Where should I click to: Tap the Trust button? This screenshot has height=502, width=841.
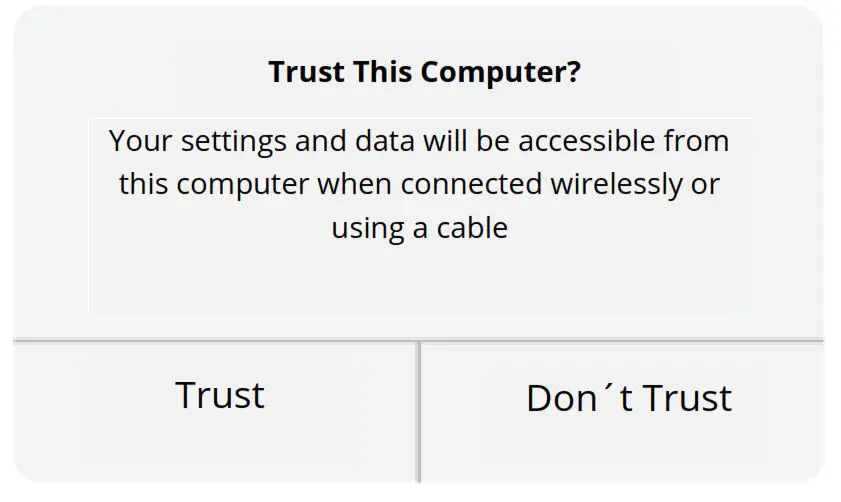220,396
